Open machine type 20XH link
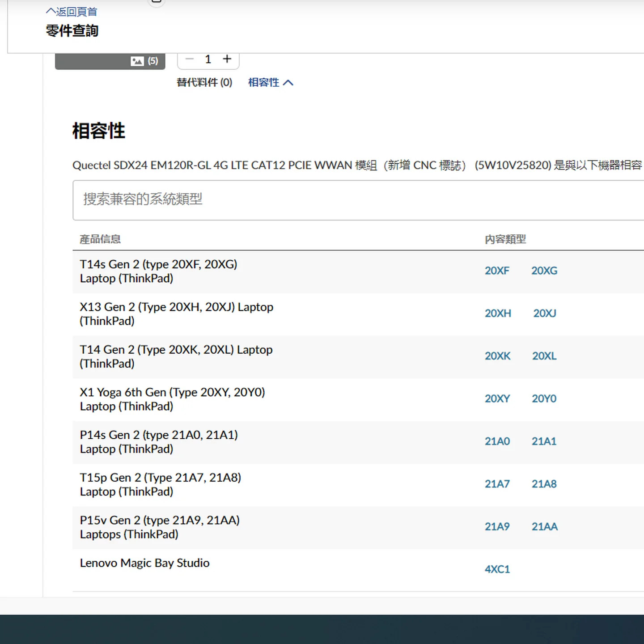Viewport: 644px width, 644px height. pos(498,313)
